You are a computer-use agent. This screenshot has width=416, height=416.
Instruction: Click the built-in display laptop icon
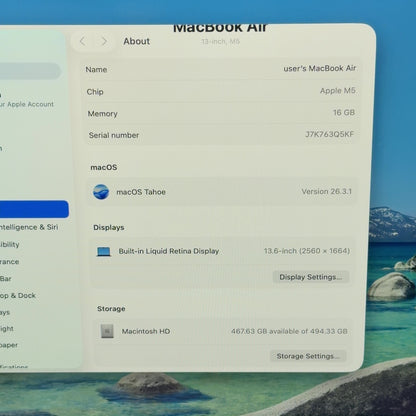[x=103, y=252]
